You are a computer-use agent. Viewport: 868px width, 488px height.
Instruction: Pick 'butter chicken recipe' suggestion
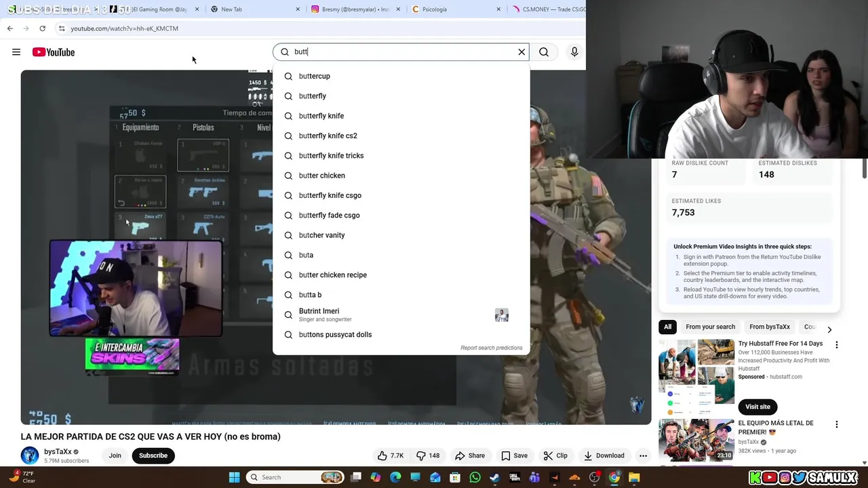[x=401, y=275]
